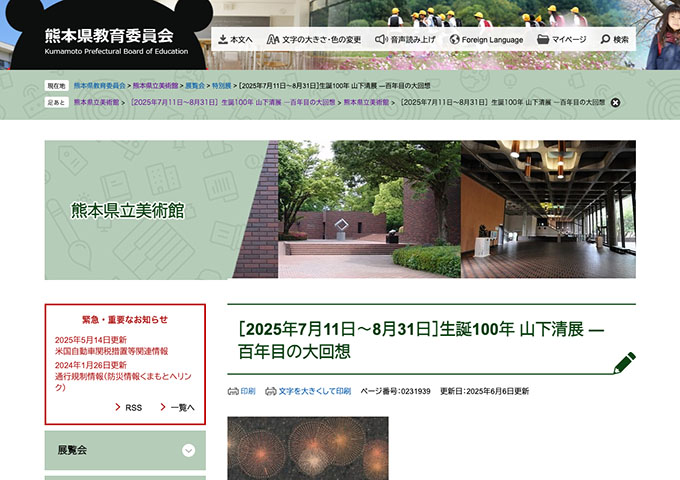Click the 現在地 breadcrumb label
680x480 pixels.
click(x=56, y=86)
